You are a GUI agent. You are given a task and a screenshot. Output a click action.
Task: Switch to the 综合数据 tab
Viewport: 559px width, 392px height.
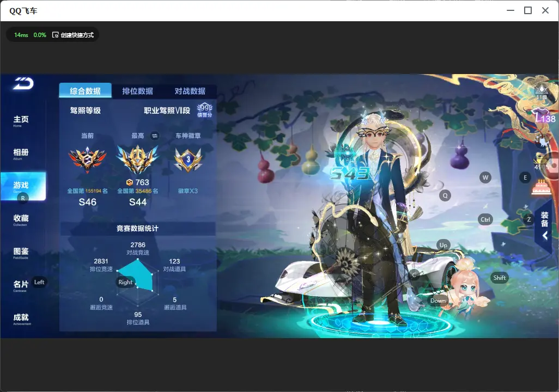(x=85, y=91)
